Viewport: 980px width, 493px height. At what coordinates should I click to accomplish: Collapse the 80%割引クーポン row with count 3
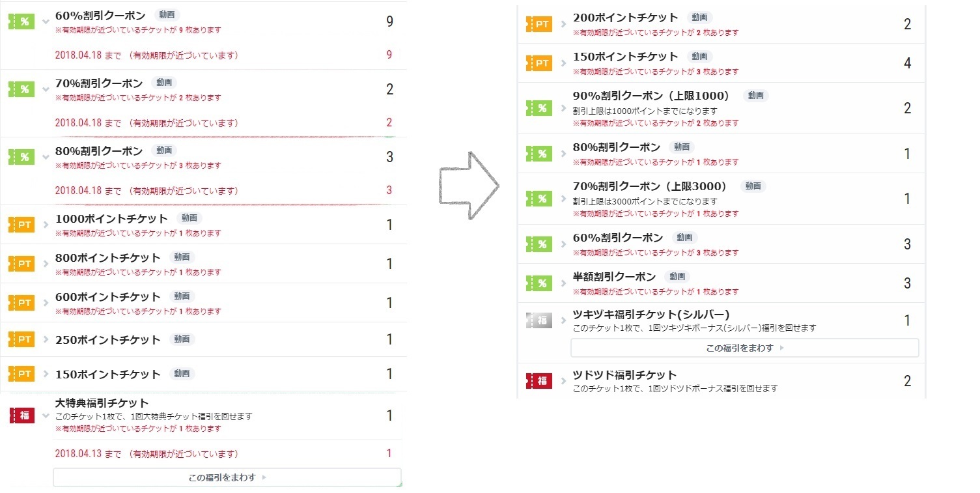tap(46, 157)
